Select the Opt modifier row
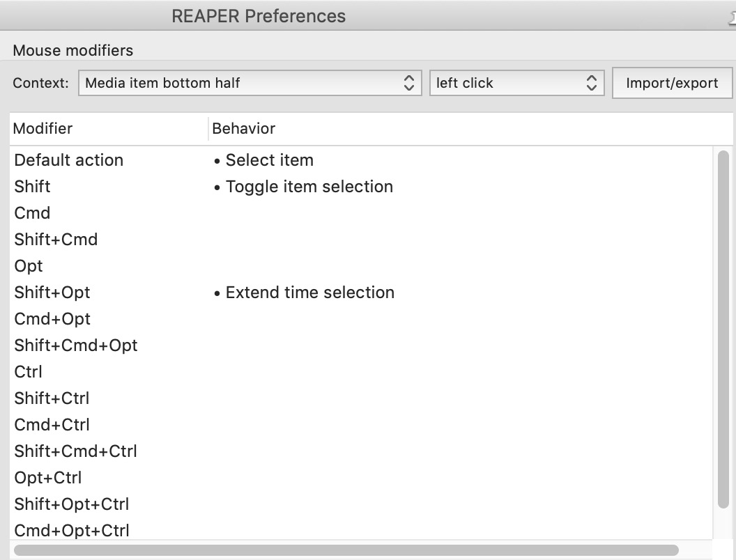Viewport: 736px width, 560px height. click(360, 266)
